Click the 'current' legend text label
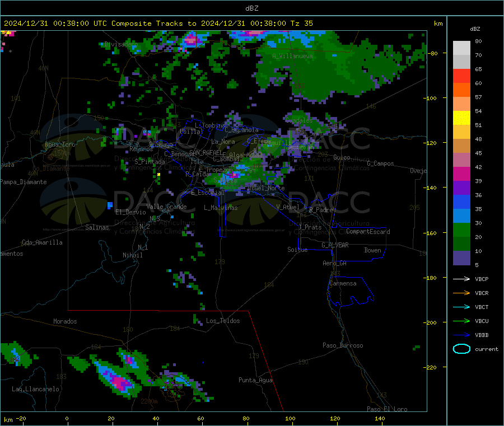 (487, 349)
